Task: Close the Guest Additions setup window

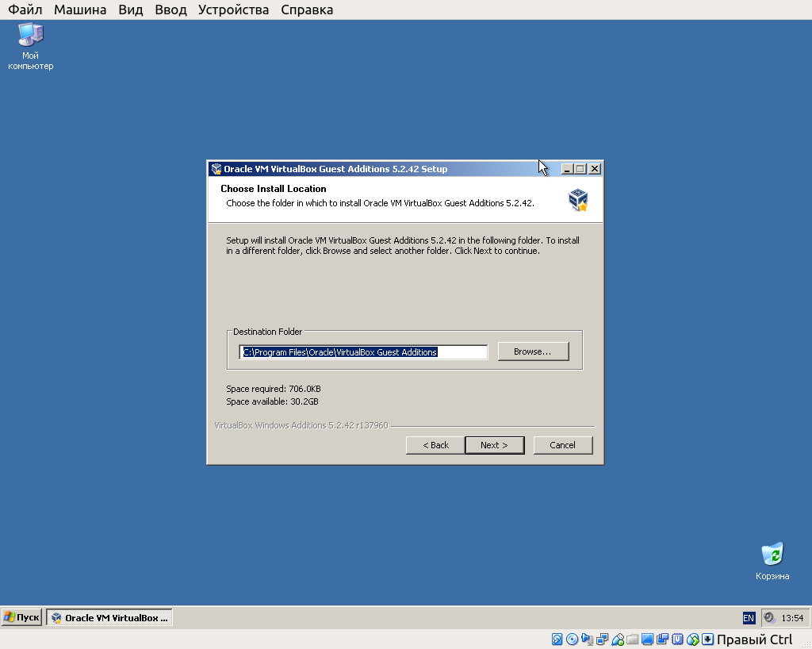Action: [x=595, y=169]
